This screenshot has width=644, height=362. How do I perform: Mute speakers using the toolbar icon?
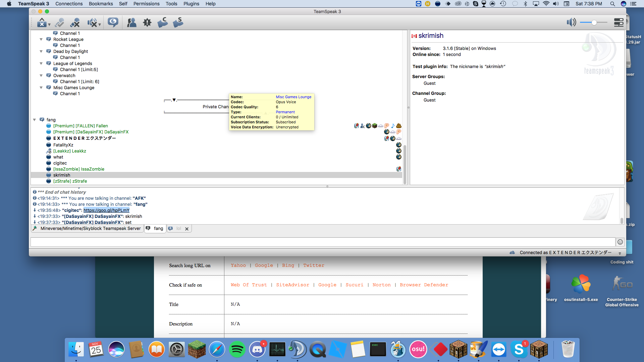(92, 22)
